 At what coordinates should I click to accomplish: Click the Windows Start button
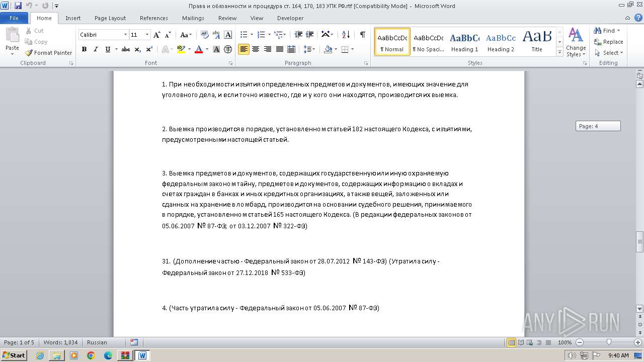click(14, 355)
